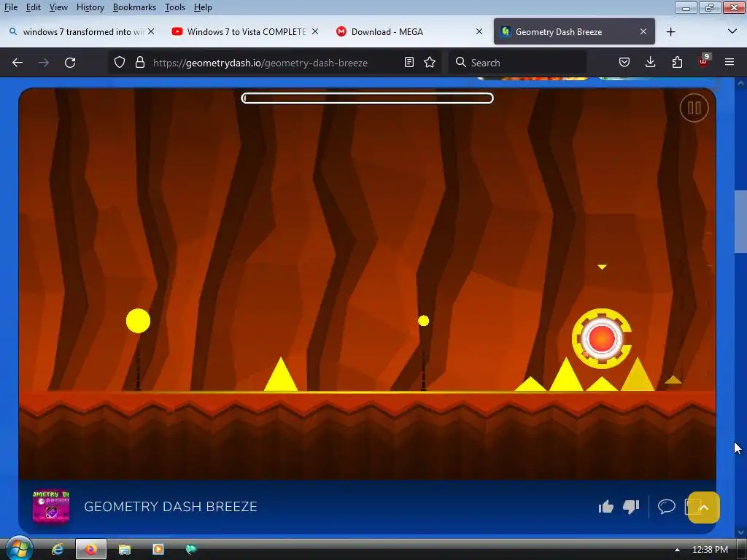This screenshot has width=747, height=560.
Task: Select Firefox taskbar button
Action: pos(91,550)
